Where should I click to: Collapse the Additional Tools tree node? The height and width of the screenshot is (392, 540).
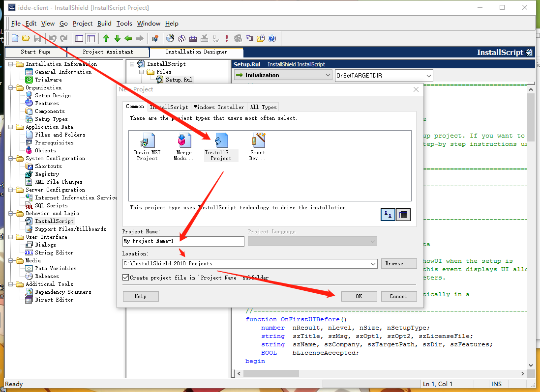click(11, 284)
